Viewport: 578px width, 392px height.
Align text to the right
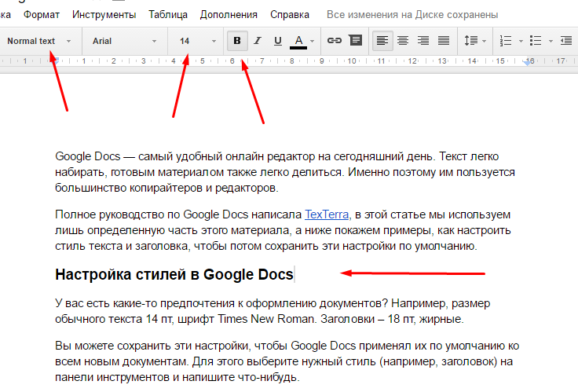(423, 41)
